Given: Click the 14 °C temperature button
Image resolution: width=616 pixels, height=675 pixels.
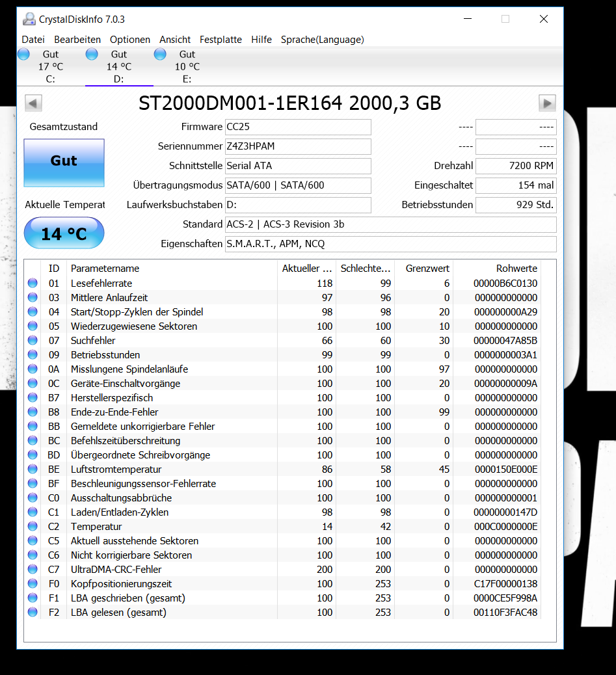Looking at the screenshot, I should point(64,233).
